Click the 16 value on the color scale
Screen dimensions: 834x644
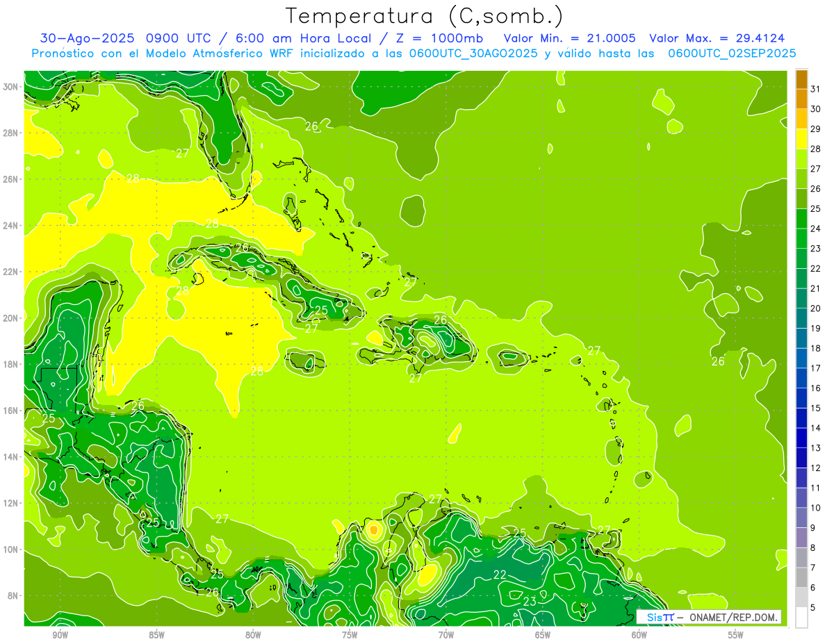tap(816, 388)
